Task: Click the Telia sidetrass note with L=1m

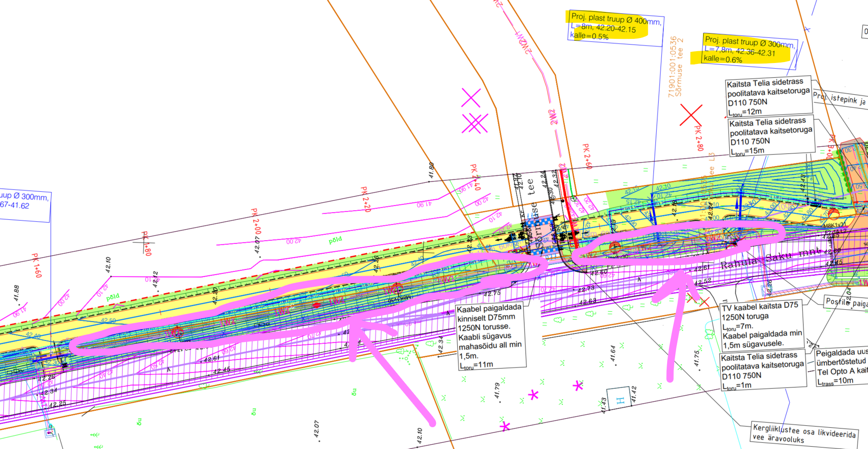Action: coord(762,371)
